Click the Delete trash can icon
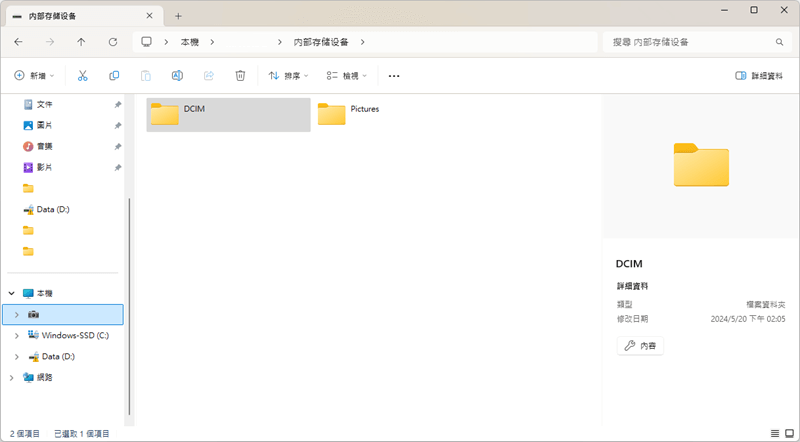The width and height of the screenshot is (800, 442). 240,76
